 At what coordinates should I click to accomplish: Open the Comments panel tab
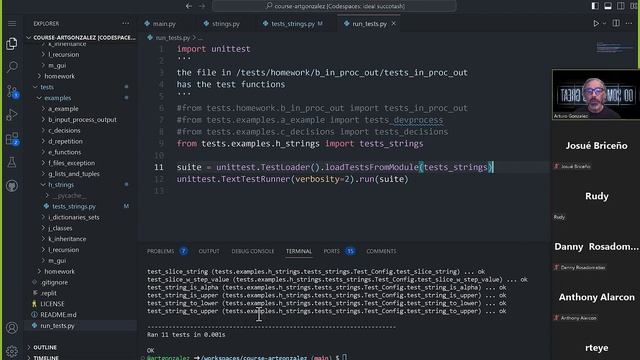click(x=381, y=251)
